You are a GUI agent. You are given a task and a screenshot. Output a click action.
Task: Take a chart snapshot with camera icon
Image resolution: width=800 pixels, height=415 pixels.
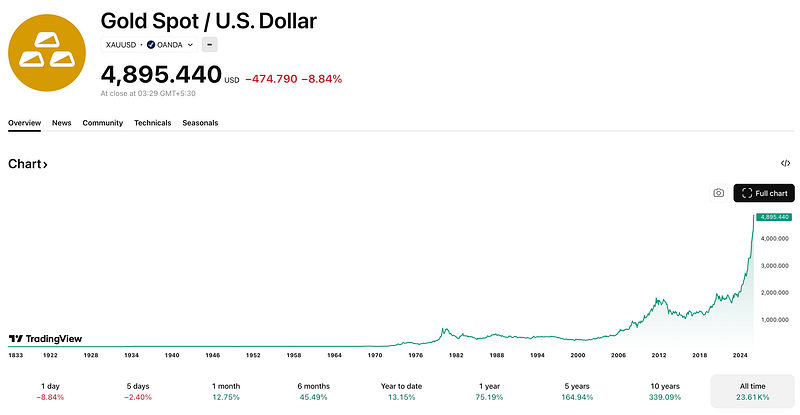coord(718,193)
